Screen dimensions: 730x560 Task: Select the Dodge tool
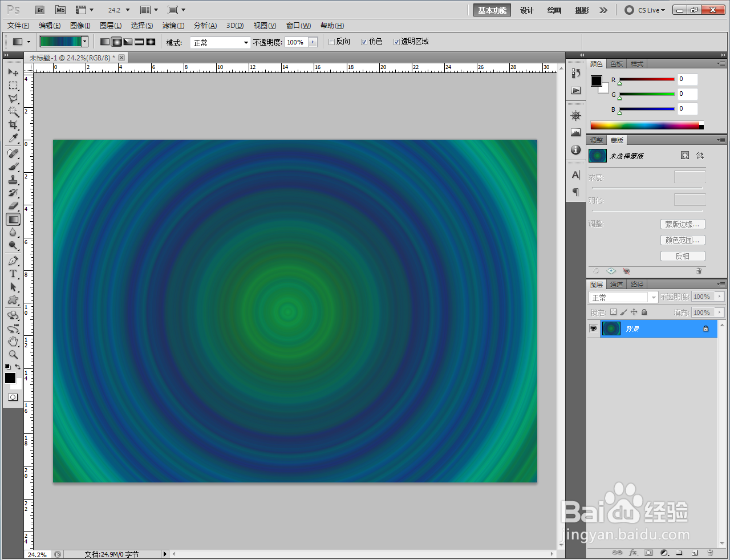13,246
